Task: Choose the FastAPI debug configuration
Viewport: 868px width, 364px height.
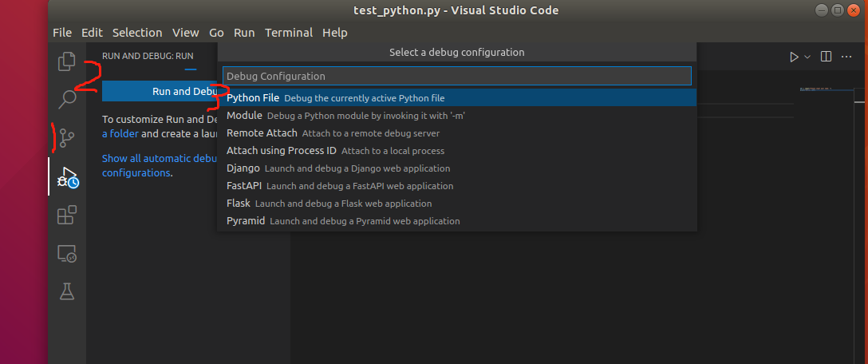Action: 456,186
